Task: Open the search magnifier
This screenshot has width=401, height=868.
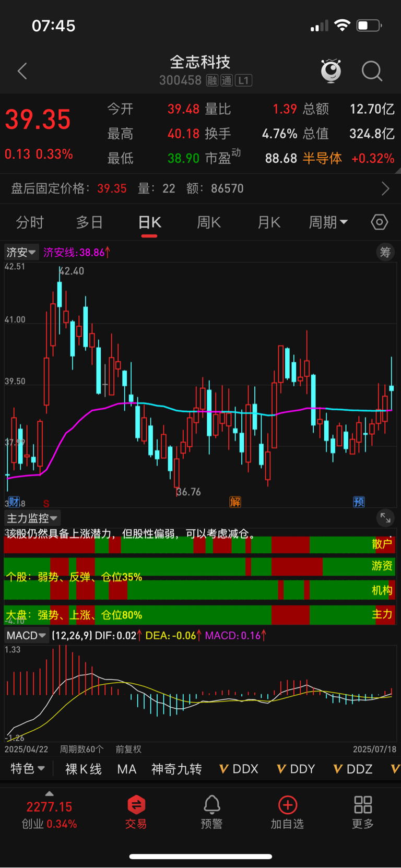Action: 372,71
